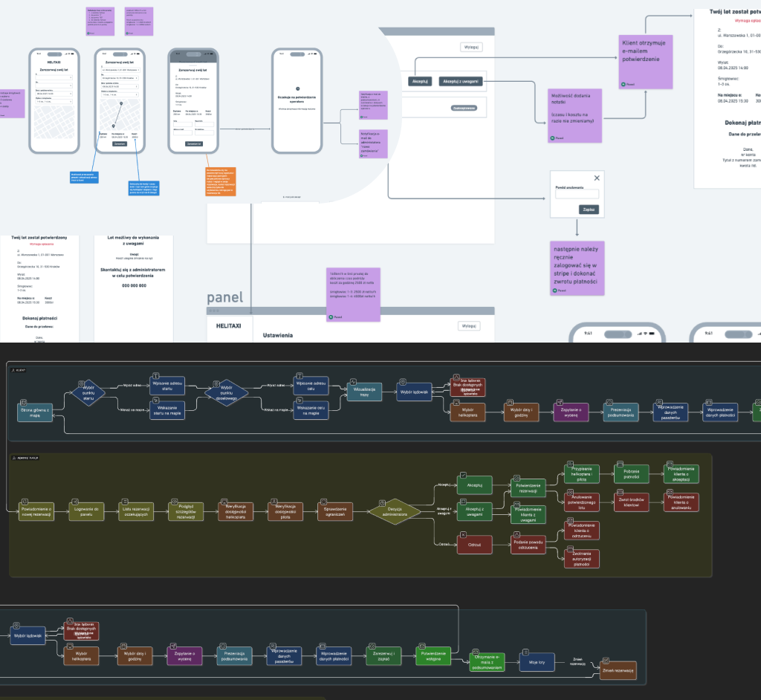Select the Otrzymanie e-maila z podsumowaniem node

486,662
